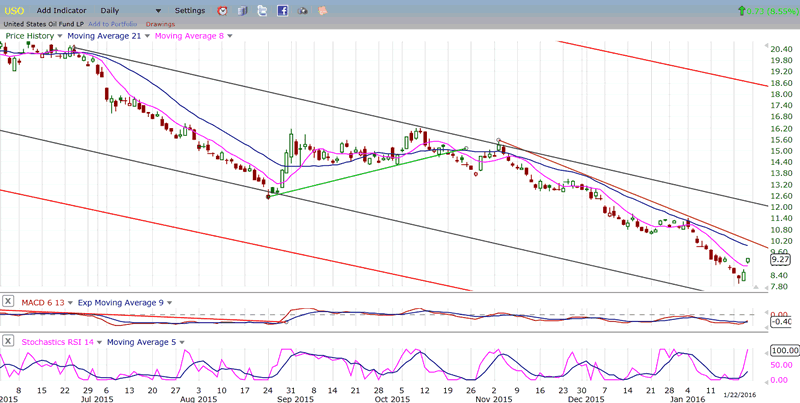Click the Drawings link

point(159,22)
